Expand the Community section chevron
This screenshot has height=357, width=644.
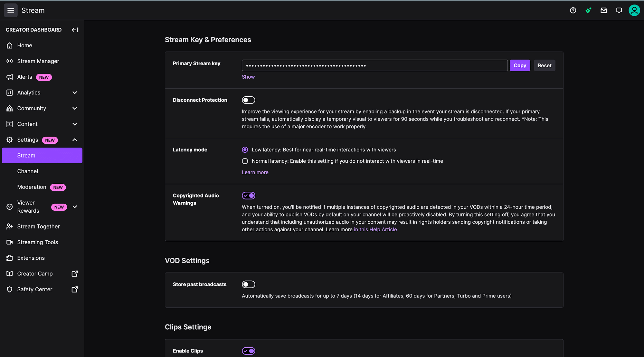pyautogui.click(x=75, y=108)
